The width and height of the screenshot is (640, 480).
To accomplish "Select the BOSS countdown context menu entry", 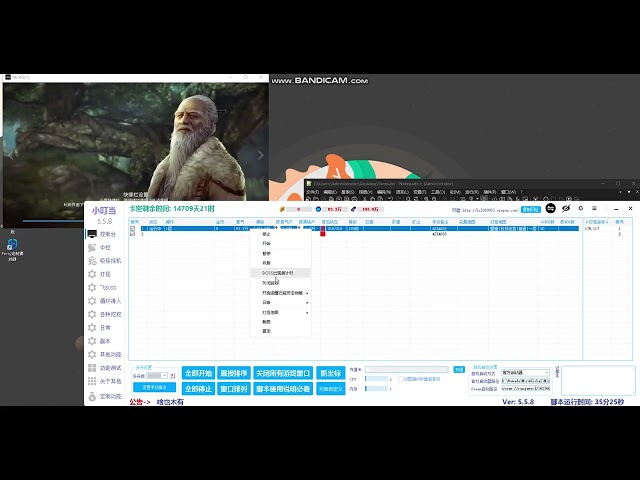I will pyautogui.click(x=280, y=273).
